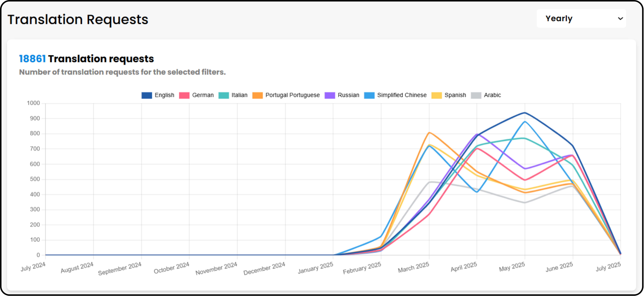Screen dimensions: 644x296
Task: Click the January 2025 axis label
Action: (315, 268)
